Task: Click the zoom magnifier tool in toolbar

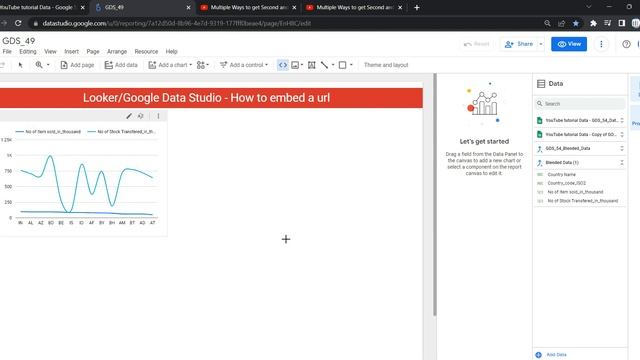Action: coord(39,65)
